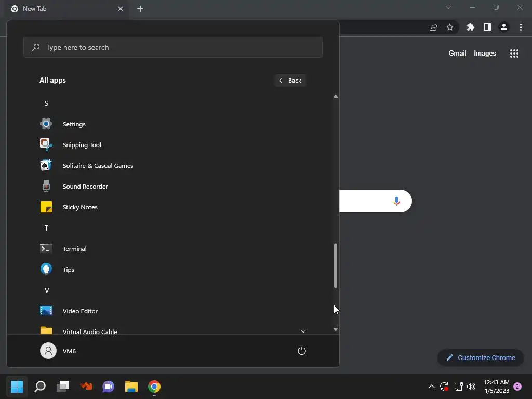The width and height of the screenshot is (532, 399).
Task: Open taskbar Search magnifier
Action: (40, 387)
